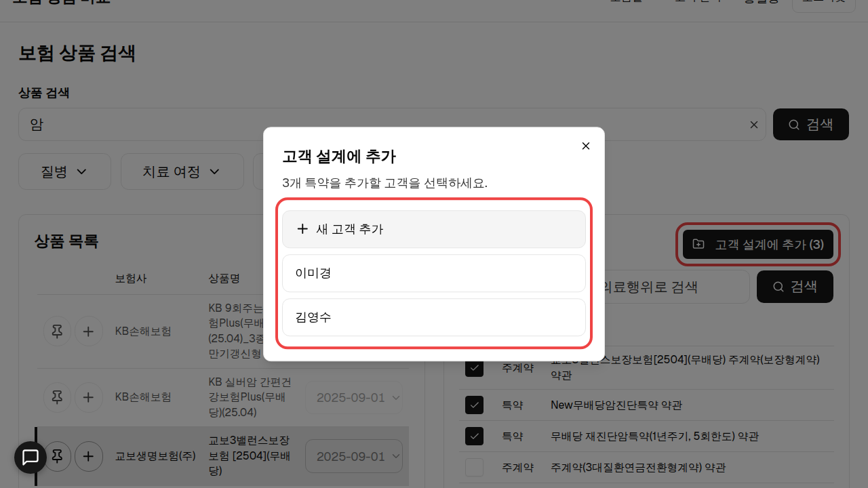Open the 치료 여정 filter dropdown

point(182,171)
